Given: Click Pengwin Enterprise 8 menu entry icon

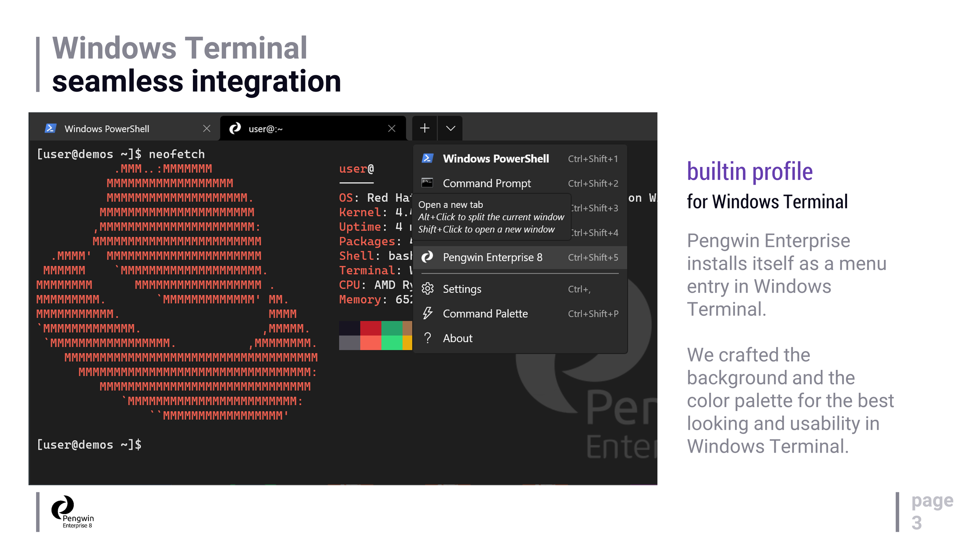Looking at the screenshot, I should pyautogui.click(x=427, y=257).
